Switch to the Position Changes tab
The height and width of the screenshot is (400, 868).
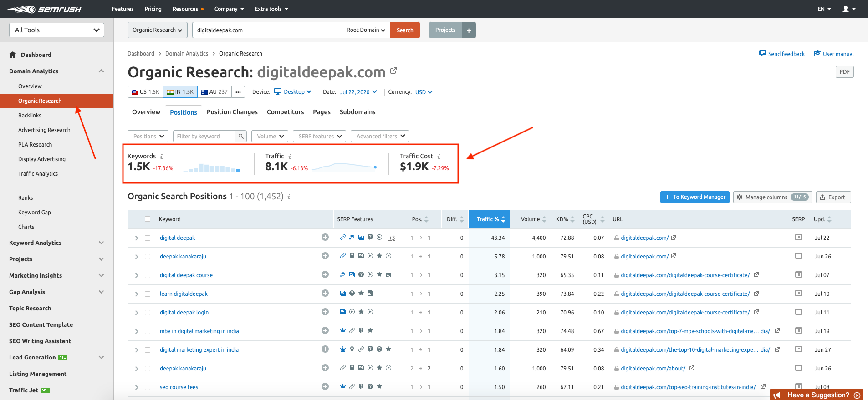(232, 112)
